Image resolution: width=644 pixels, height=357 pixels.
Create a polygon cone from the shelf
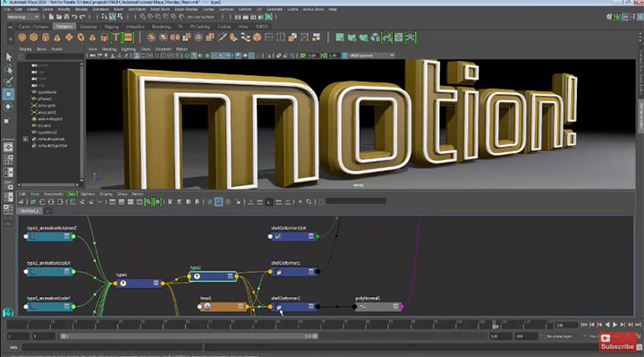(x=57, y=38)
